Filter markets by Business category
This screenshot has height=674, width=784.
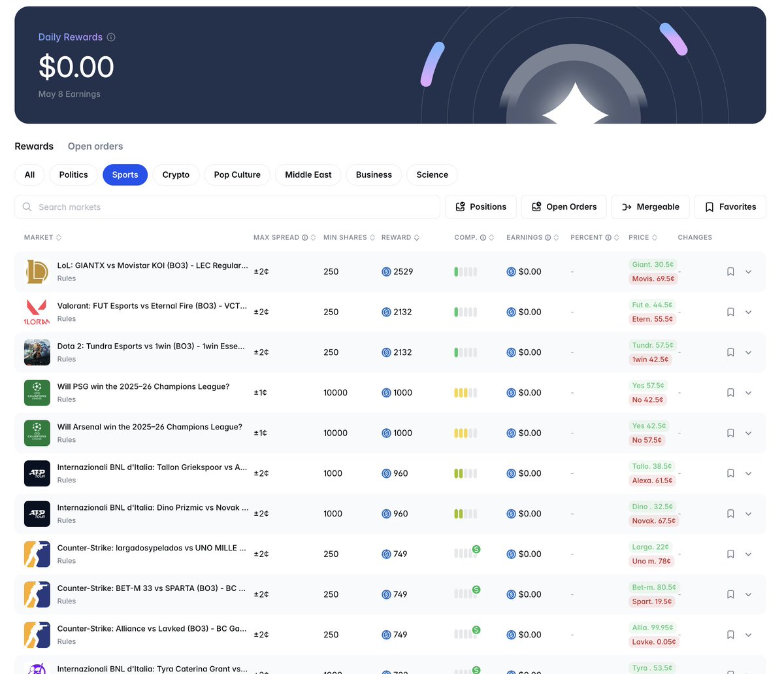point(374,175)
